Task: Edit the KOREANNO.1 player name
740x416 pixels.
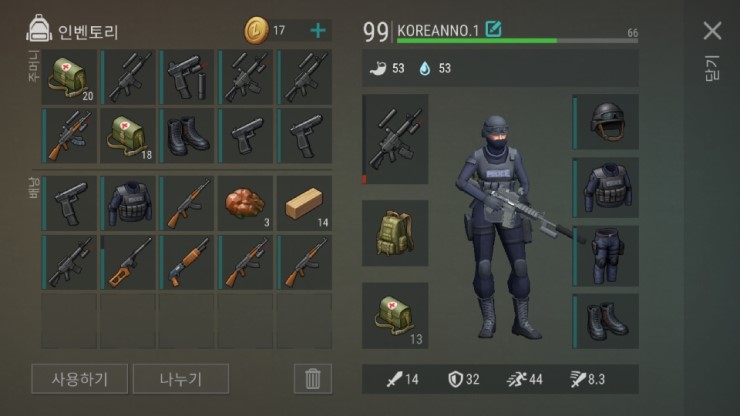Action: pyautogui.click(x=494, y=29)
